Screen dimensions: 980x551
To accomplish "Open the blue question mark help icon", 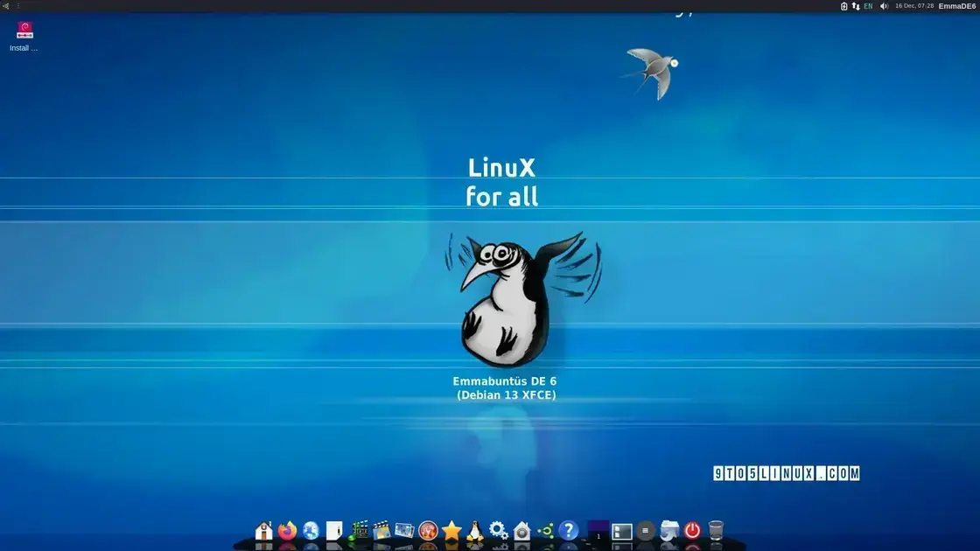I will [x=569, y=530].
